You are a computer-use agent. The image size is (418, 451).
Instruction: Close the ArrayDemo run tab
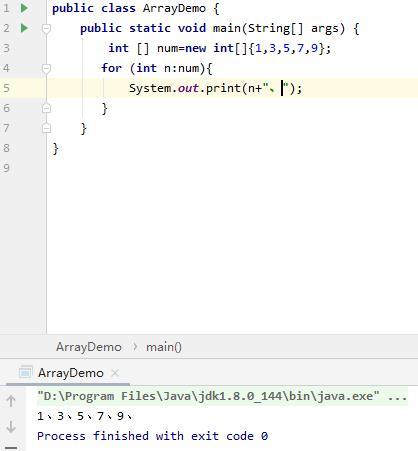[x=115, y=373]
